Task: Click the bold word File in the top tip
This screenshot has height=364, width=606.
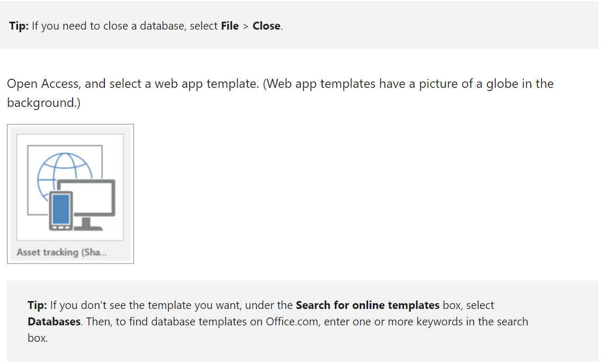Action: (x=229, y=26)
